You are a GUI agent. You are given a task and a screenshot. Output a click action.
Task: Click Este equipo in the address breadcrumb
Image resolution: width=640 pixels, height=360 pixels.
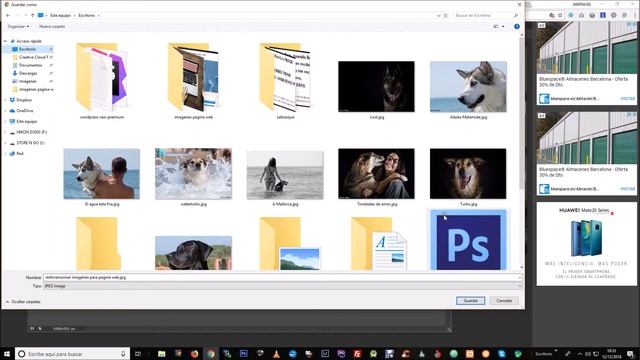60,16
